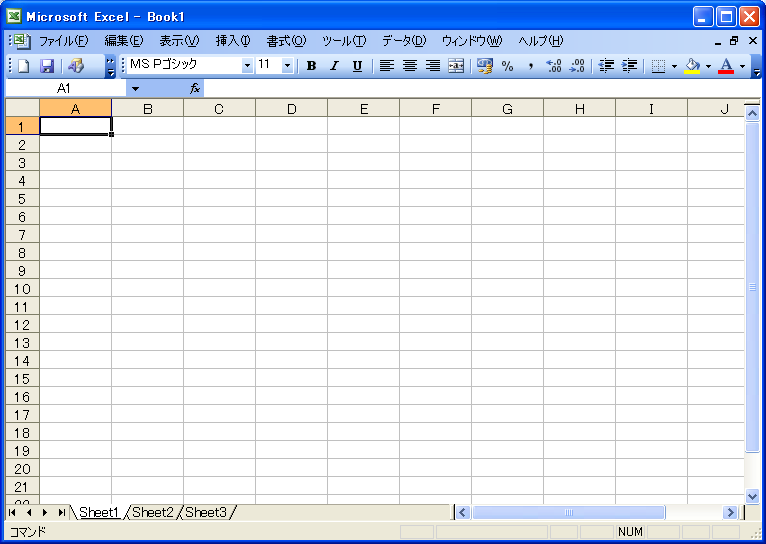Toggle Bold formatting
This screenshot has width=766, height=544.
311,66
